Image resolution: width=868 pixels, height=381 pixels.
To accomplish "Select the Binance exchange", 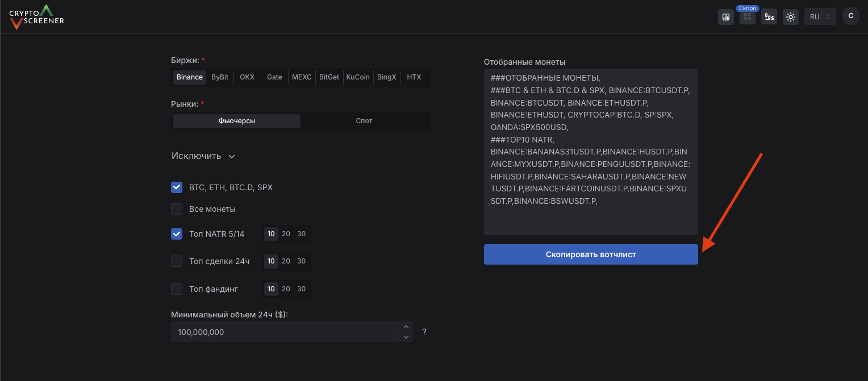I will point(190,77).
